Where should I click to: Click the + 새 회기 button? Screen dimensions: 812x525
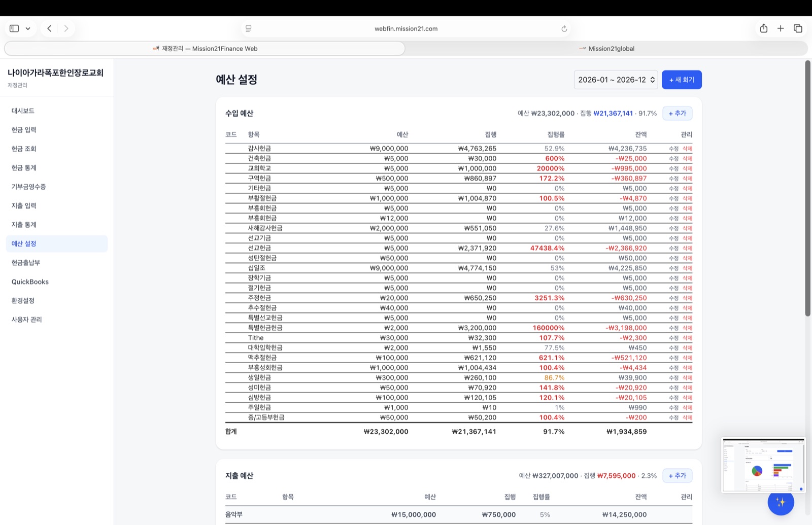pyautogui.click(x=682, y=80)
